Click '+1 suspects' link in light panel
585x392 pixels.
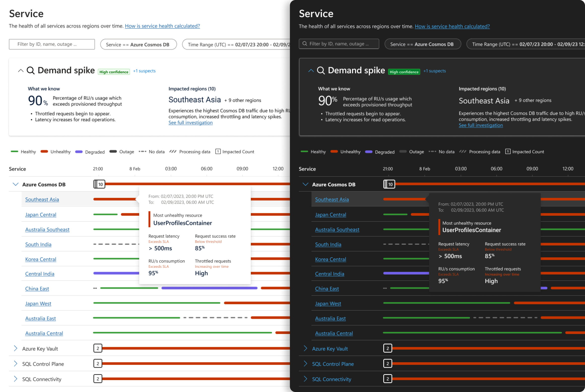click(144, 71)
